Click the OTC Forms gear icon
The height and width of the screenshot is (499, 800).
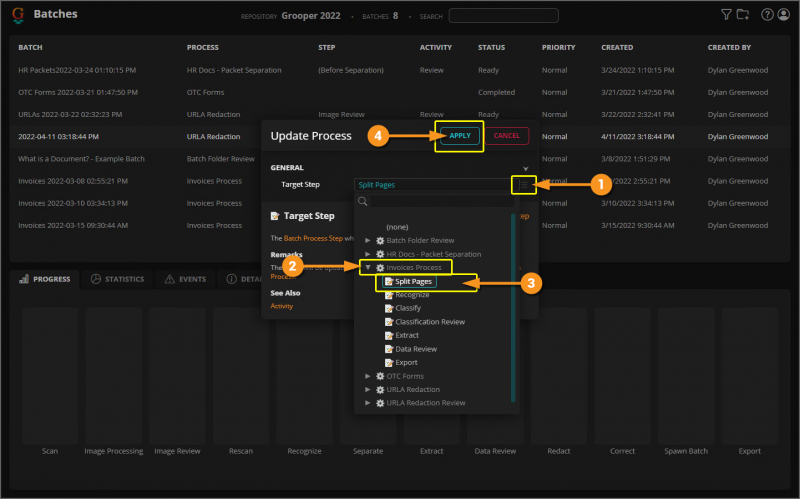coord(380,376)
